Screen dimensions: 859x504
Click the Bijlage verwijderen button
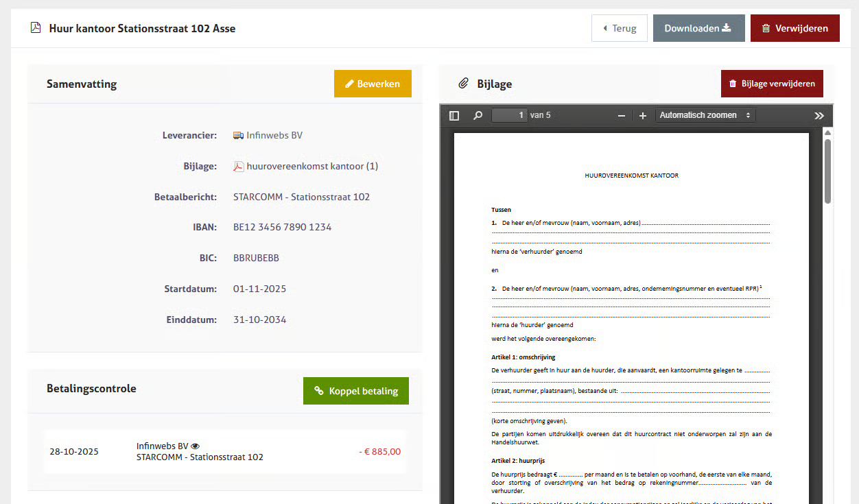(x=772, y=84)
